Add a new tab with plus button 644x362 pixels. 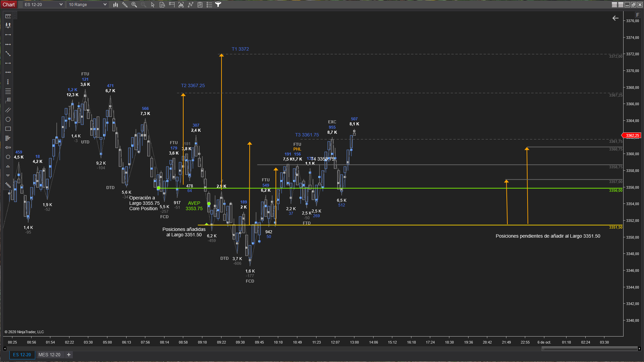point(69,355)
